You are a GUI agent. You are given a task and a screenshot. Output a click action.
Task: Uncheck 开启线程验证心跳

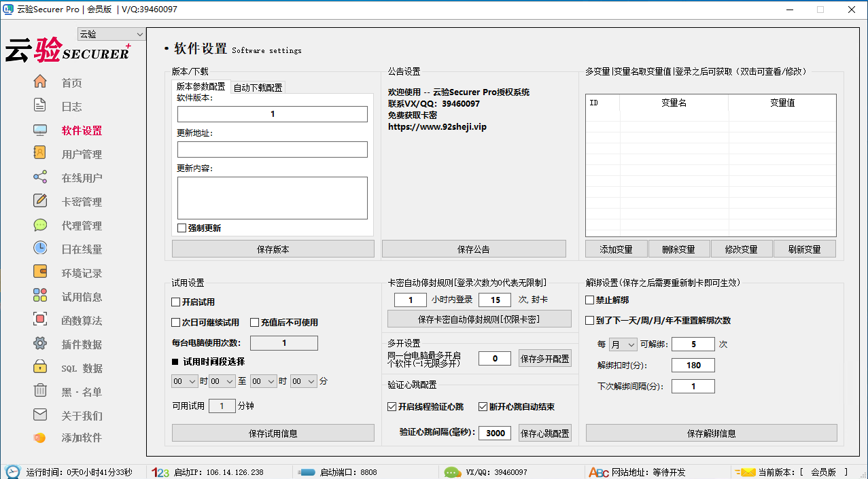click(392, 407)
